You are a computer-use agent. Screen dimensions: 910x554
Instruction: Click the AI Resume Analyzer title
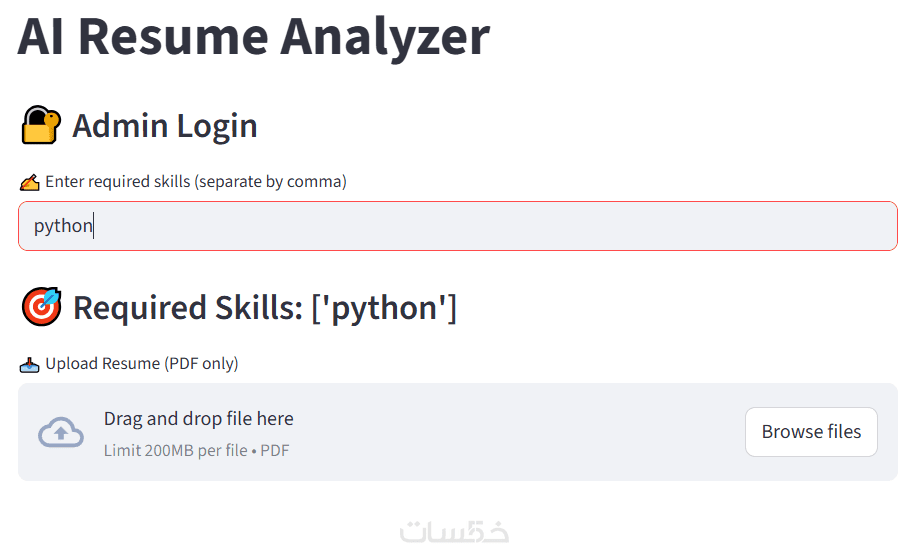(253, 35)
